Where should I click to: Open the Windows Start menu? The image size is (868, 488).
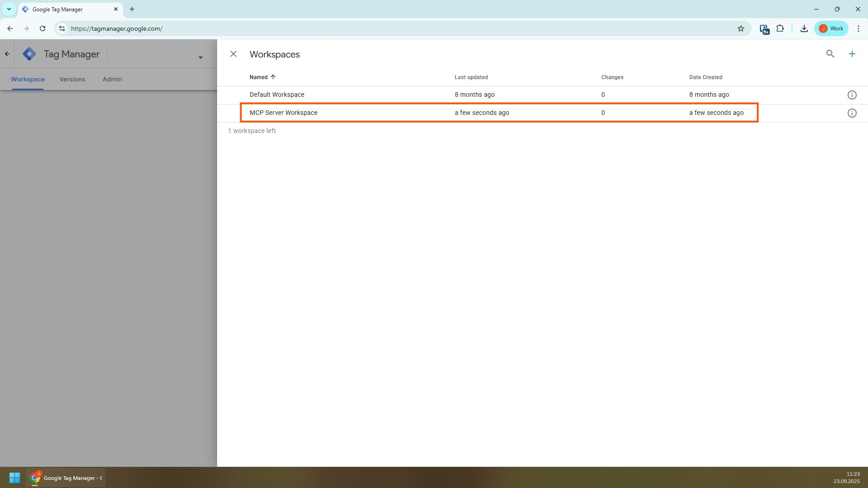point(14,478)
